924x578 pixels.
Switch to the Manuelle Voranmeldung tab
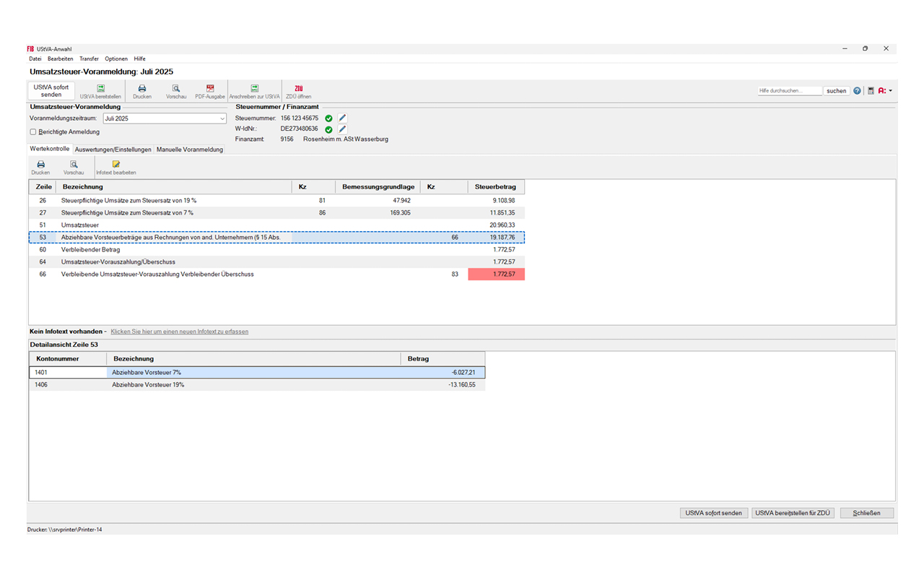click(190, 150)
